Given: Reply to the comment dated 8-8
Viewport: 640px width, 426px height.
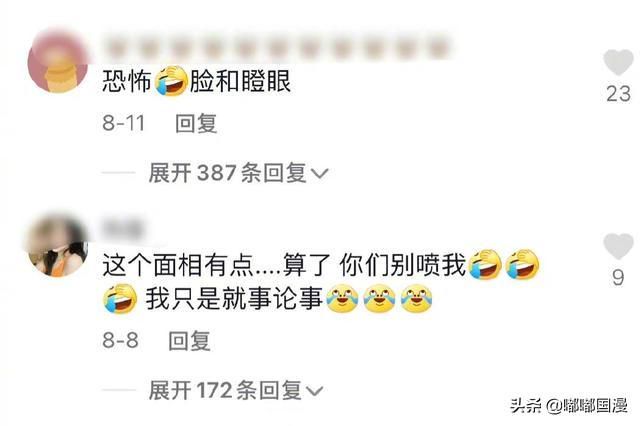Looking at the screenshot, I should 189,341.
